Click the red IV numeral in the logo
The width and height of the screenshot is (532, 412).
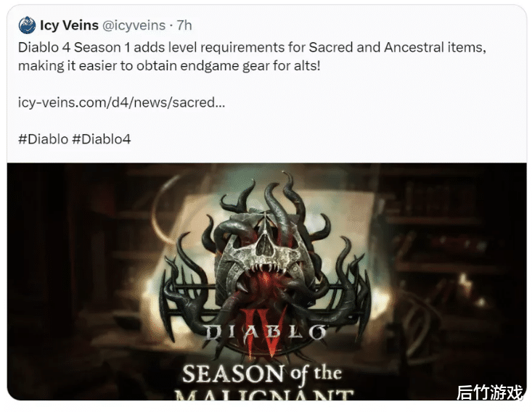click(266, 332)
